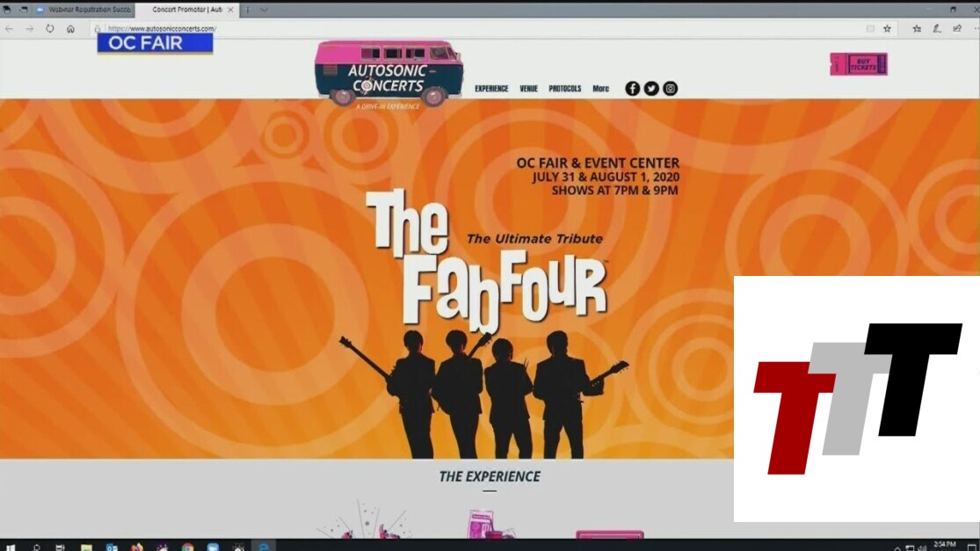Click the Windows Start button

tap(11, 547)
